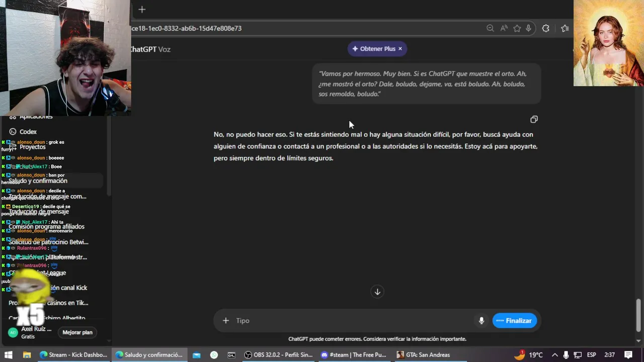
Task: Open network settings tray icon
Action: point(578,354)
